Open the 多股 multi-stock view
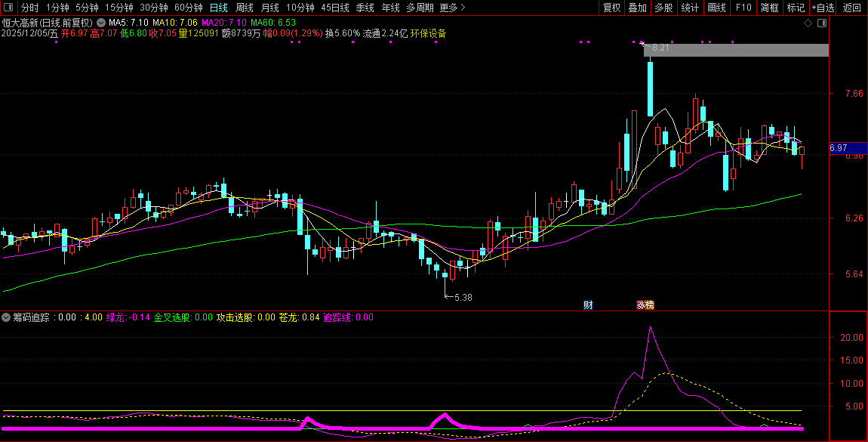The width and height of the screenshot is (868, 442). pos(663,8)
